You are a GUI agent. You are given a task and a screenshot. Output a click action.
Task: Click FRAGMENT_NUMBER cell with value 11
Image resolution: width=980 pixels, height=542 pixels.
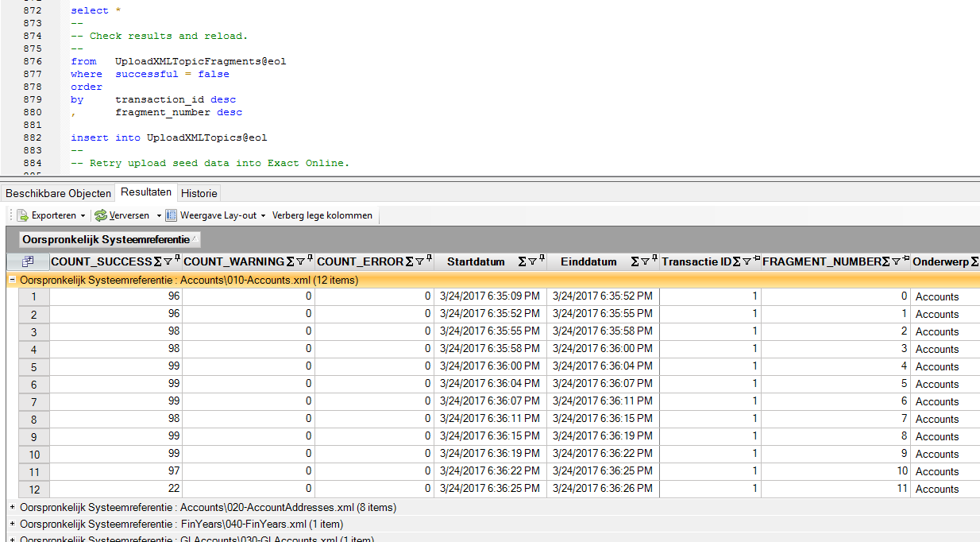click(x=835, y=489)
